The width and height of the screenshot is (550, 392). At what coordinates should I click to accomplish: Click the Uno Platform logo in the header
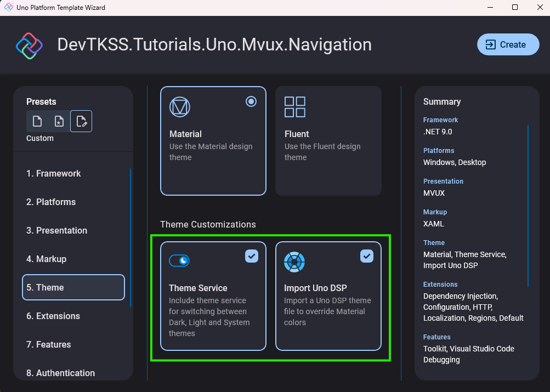click(x=29, y=44)
